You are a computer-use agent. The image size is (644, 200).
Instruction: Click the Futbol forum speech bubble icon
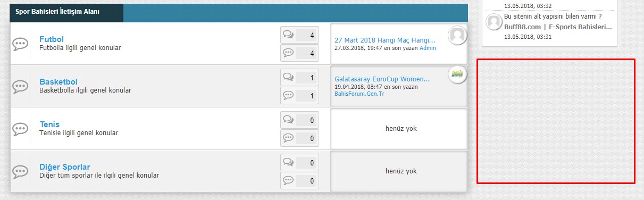tap(20, 44)
